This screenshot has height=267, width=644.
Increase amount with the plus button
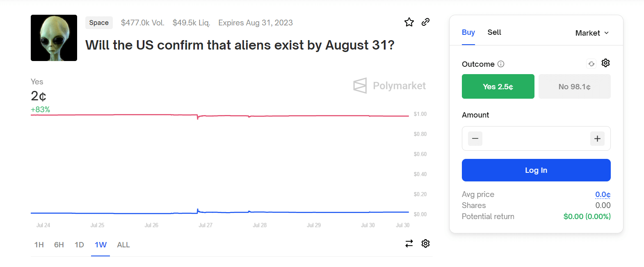(597, 139)
